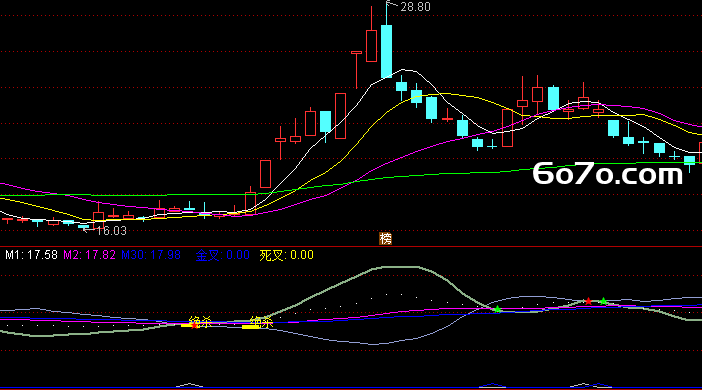
Task: Select the magenta M2: 17.82 label
Action: pyautogui.click(x=89, y=255)
